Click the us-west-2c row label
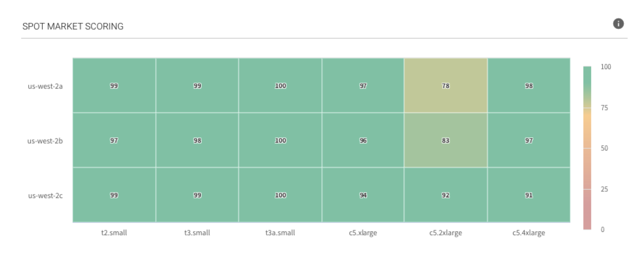644x259 pixels. coord(45,196)
